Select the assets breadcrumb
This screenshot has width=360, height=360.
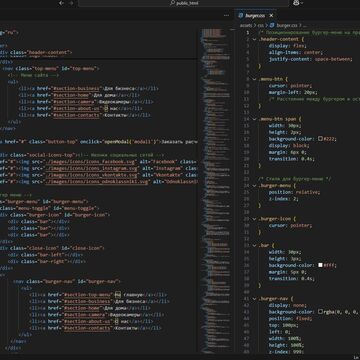point(246,25)
